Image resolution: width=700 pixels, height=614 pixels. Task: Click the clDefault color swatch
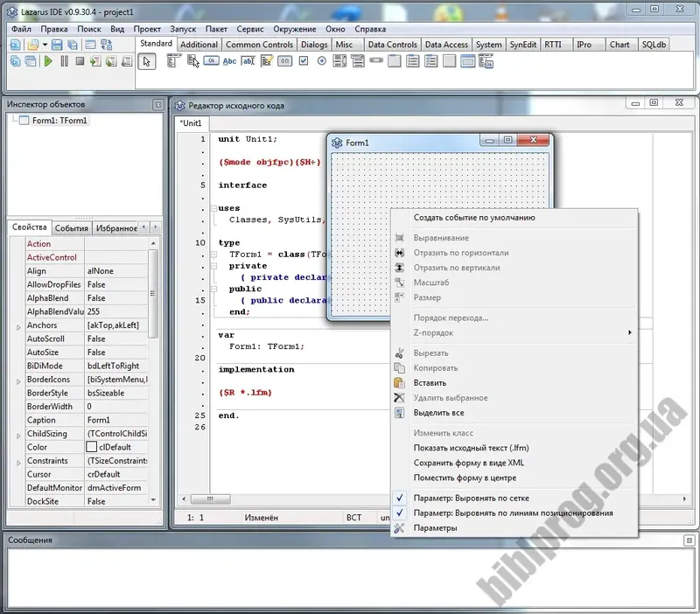click(92, 447)
